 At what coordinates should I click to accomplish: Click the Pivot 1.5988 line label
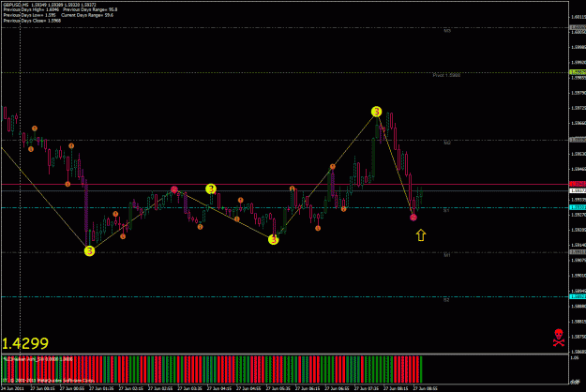coord(446,75)
